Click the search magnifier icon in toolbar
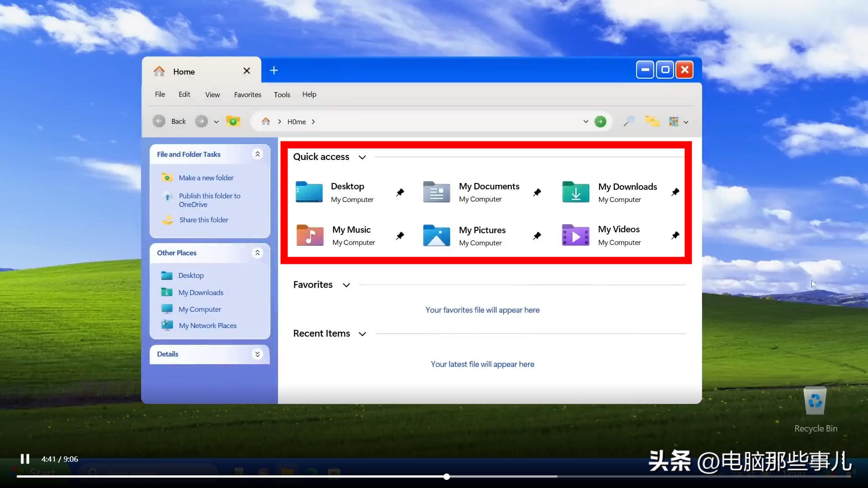868x488 pixels. pos(628,121)
